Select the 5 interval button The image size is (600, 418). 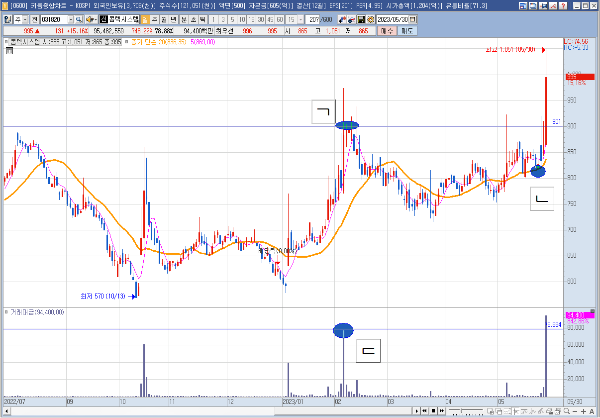tap(232, 20)
